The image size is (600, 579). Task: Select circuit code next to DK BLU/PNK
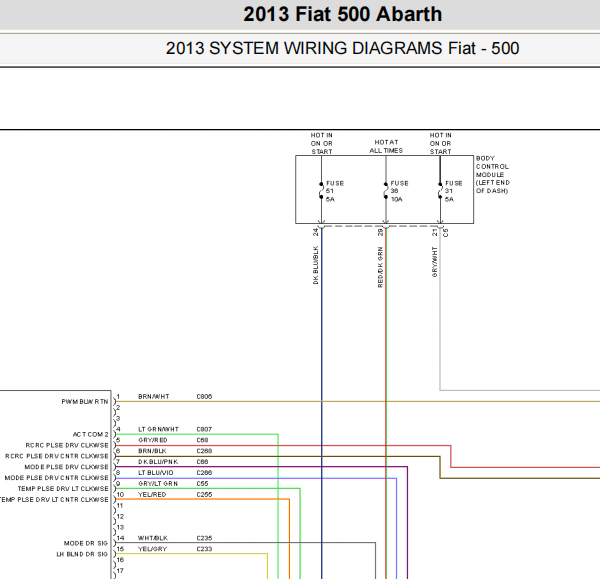[x=202, y=462]
